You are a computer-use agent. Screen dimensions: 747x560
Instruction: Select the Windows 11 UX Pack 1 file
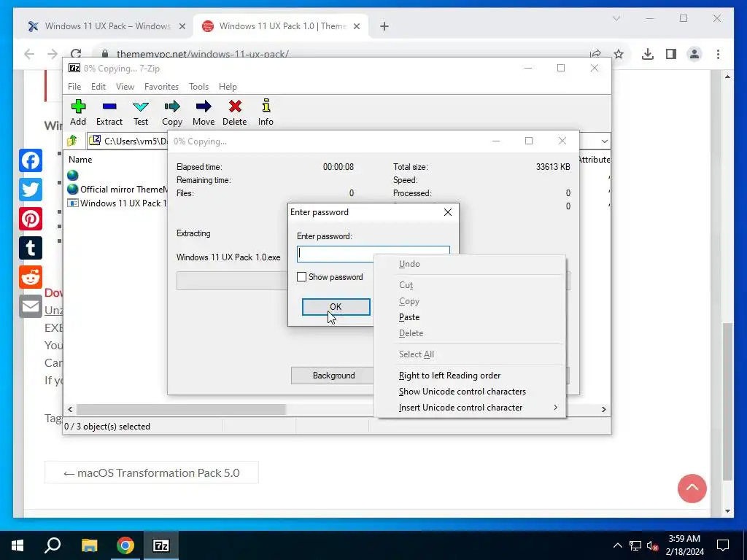(117, 203)
